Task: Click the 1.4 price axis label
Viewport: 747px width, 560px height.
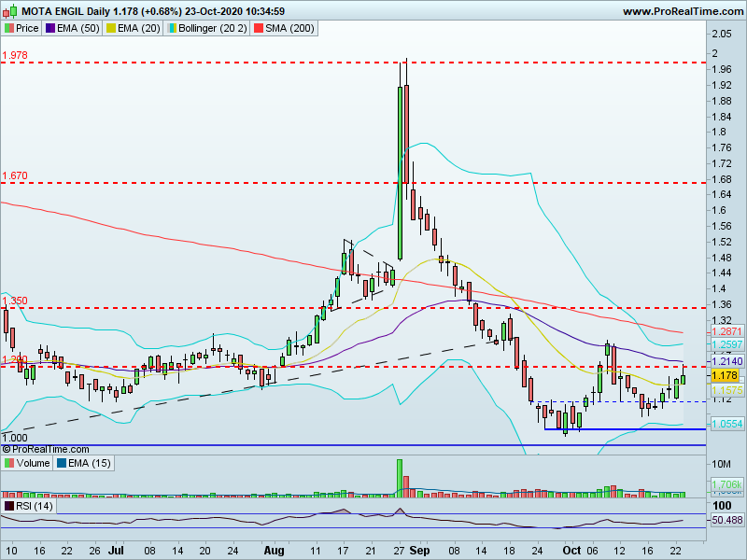Action: [719, 289]
